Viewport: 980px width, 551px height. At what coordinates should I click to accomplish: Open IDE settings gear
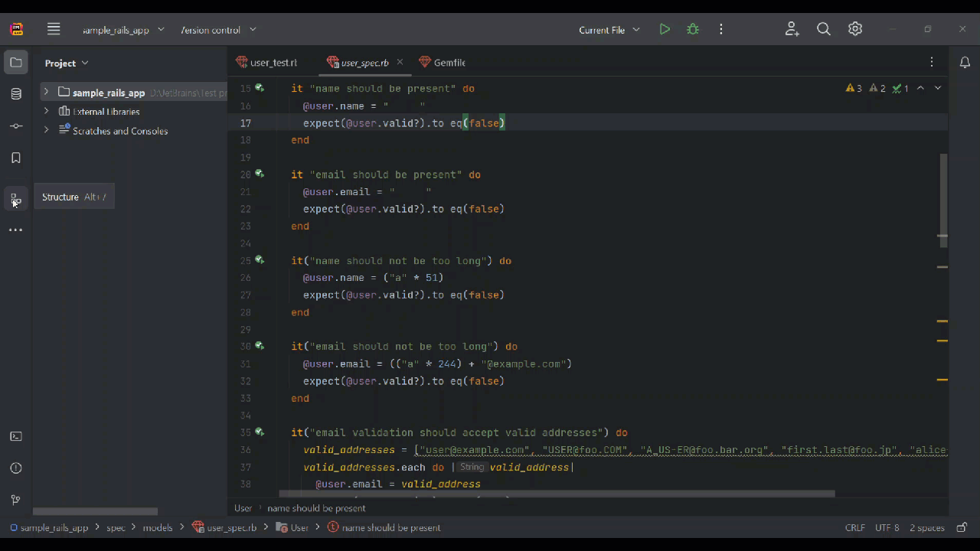[x=855, y=29]
